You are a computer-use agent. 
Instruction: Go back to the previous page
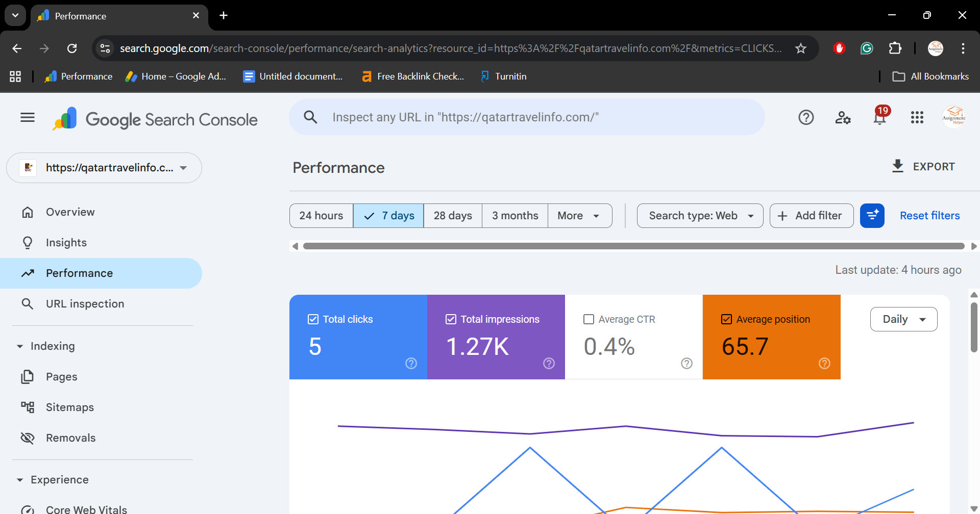click(17, 48)
